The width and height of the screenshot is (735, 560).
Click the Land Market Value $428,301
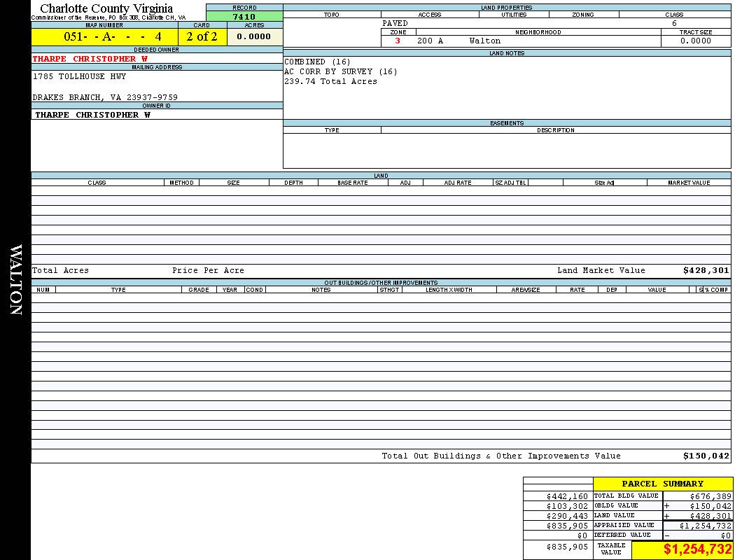[x=706, y=270]
